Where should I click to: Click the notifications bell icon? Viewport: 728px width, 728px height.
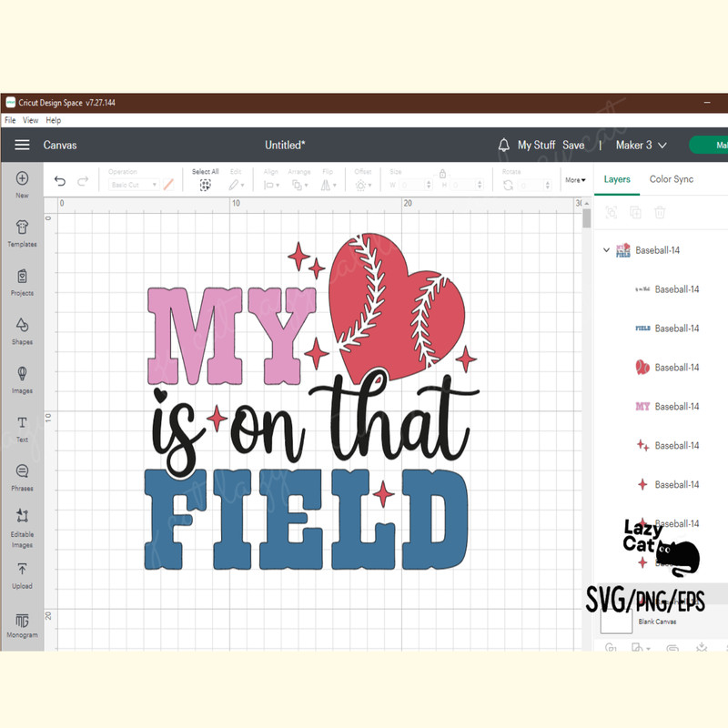pos(503,145)
